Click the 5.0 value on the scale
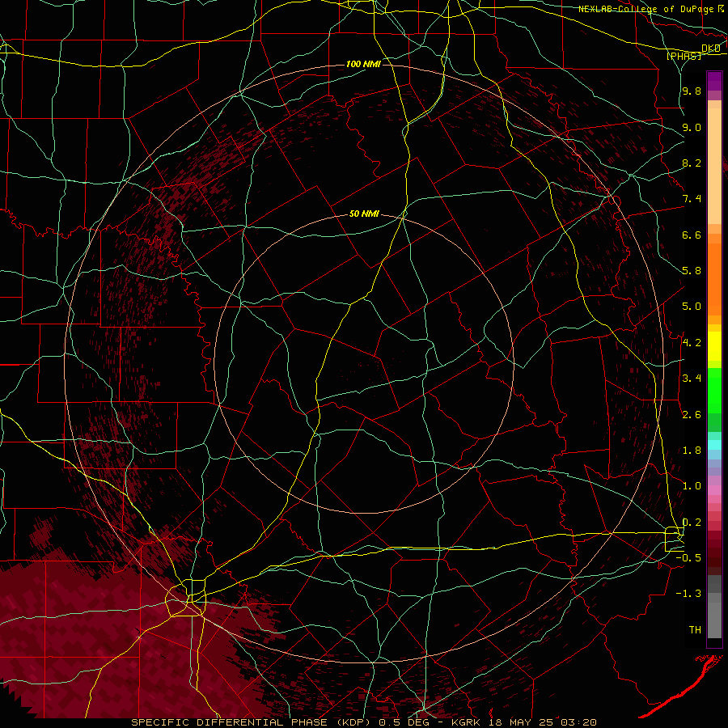This screenshot has height=728, width=728. click(692, 307)
